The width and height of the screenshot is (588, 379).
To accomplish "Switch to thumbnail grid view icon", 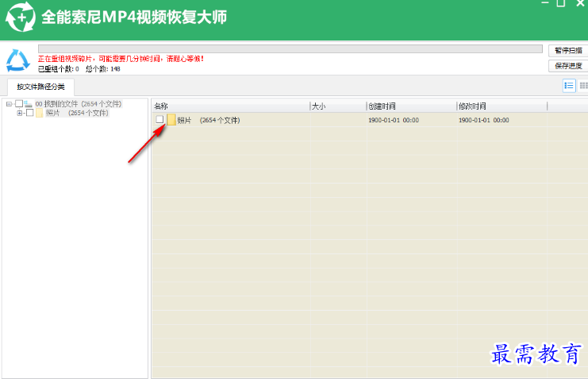I will coord(583,86).
